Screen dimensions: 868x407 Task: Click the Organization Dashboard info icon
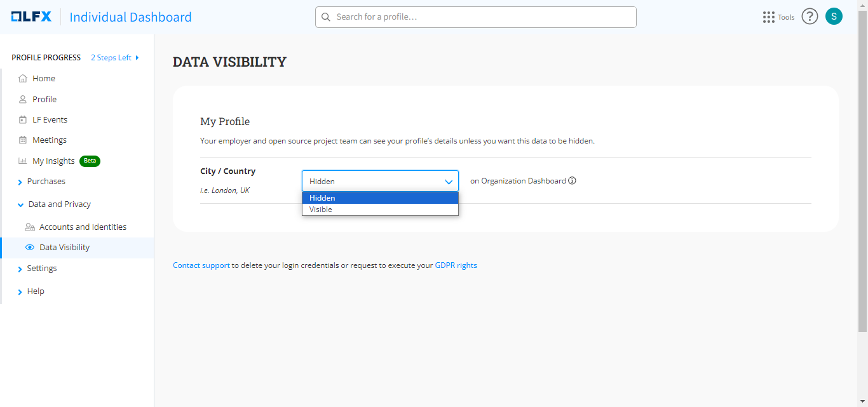572,181
